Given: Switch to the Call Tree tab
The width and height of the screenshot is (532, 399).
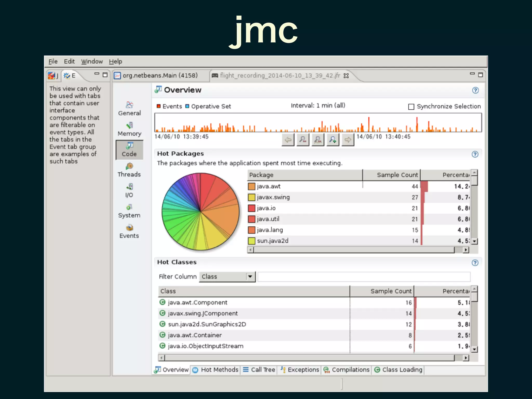Looking at the screenshot, I should click(x=259, y=370).
